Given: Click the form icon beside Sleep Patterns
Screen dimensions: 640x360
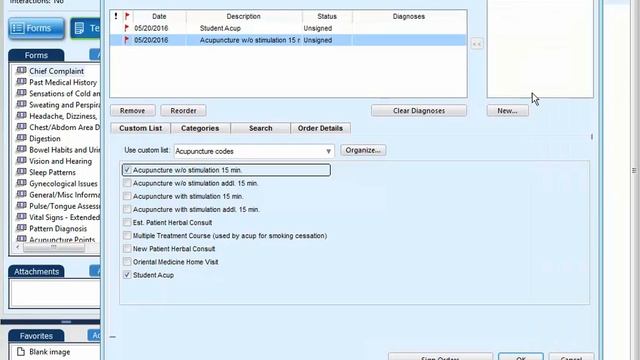Looking at the screenshot, I should (x=21, y=172).
